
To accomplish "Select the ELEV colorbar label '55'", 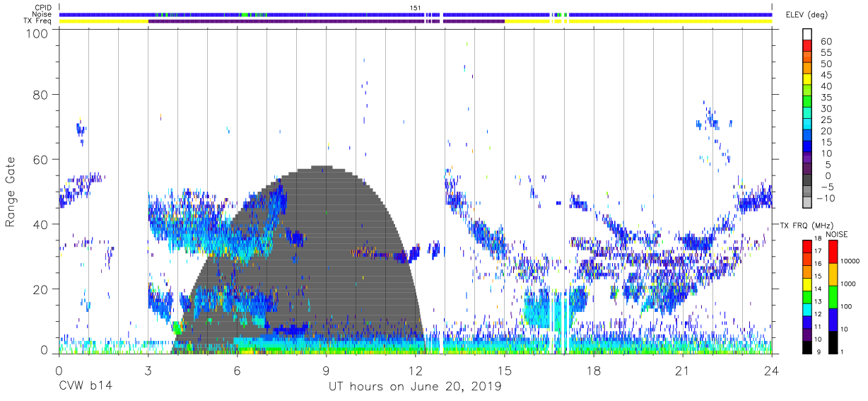I will [826, 53].
